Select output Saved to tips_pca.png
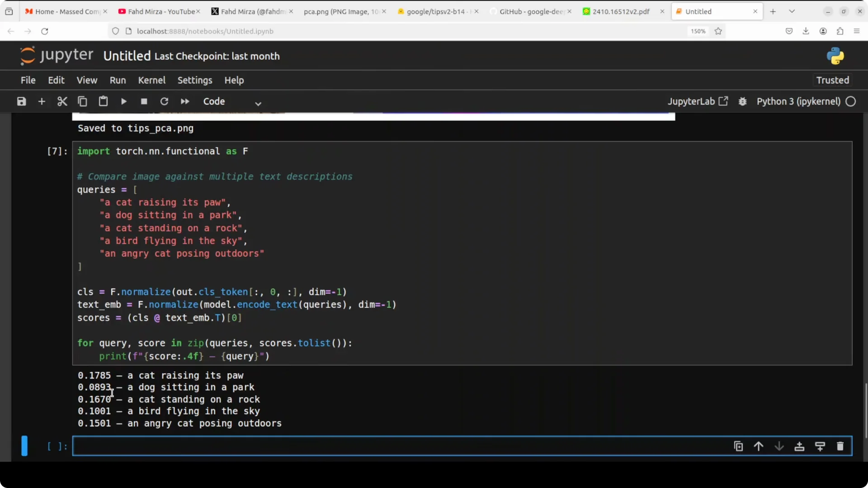This screenshot has height=488, width=868. point(136,128)
